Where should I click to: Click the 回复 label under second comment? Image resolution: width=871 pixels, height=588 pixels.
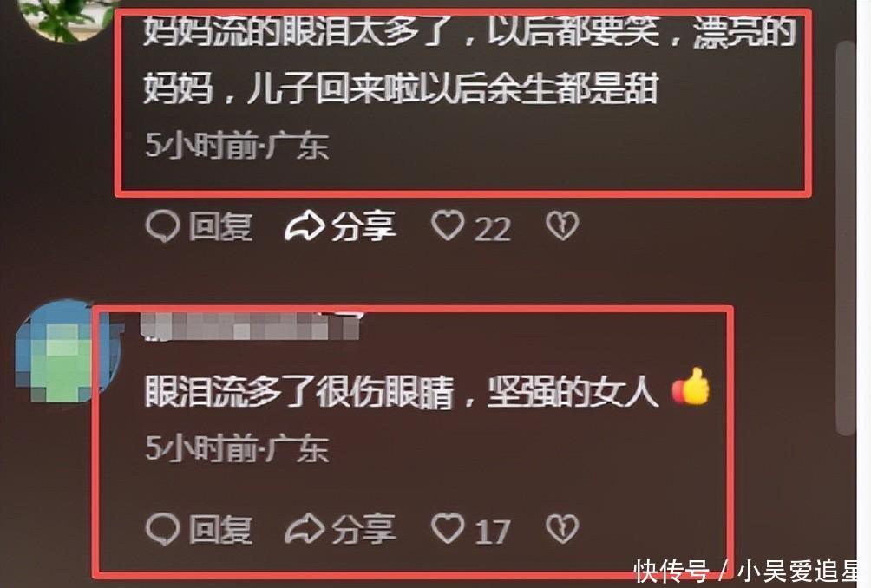(x=220, y=529)
